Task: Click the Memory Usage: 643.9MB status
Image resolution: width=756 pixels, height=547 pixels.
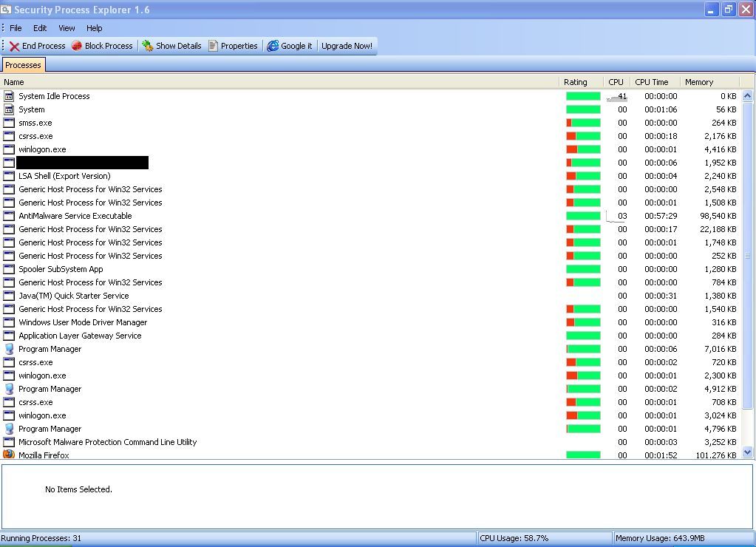Action: pyautogui.click(x=660, y=538)
